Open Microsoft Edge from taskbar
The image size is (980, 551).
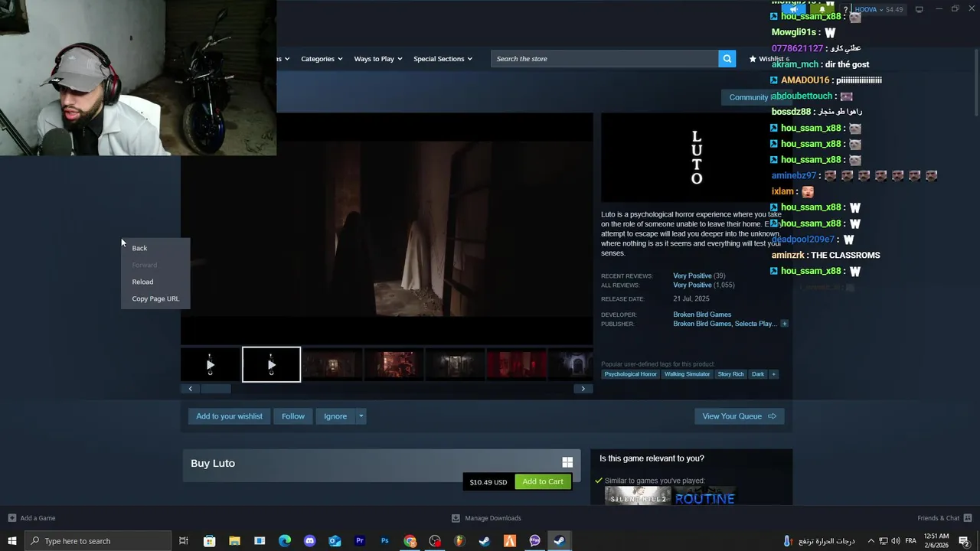(x=285, y=541)
